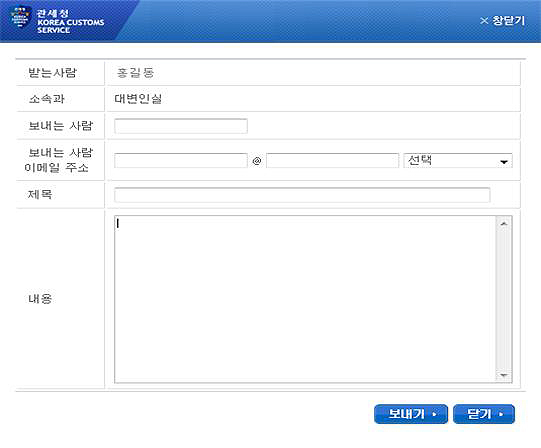Focus the 보내는 사람 name field
The height and width of the screenshot is (448, 541).
pyautogui.click(x=181, y=126)
